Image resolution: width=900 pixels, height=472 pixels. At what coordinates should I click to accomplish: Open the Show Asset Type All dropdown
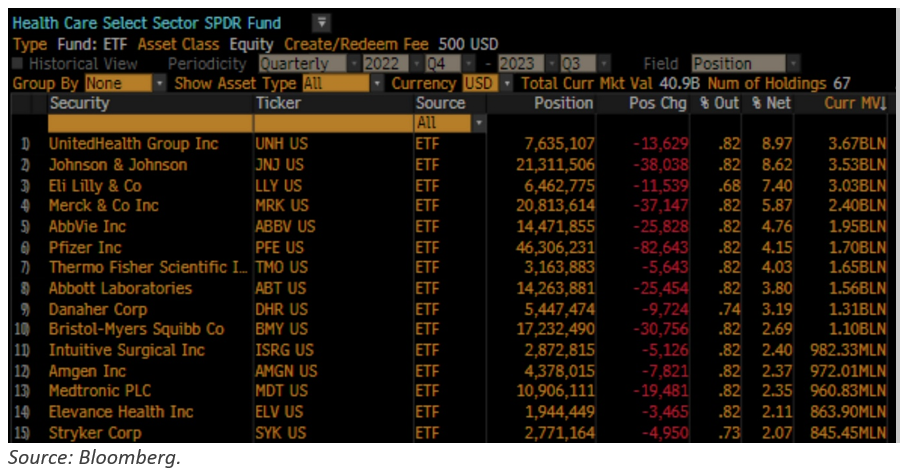342,83
